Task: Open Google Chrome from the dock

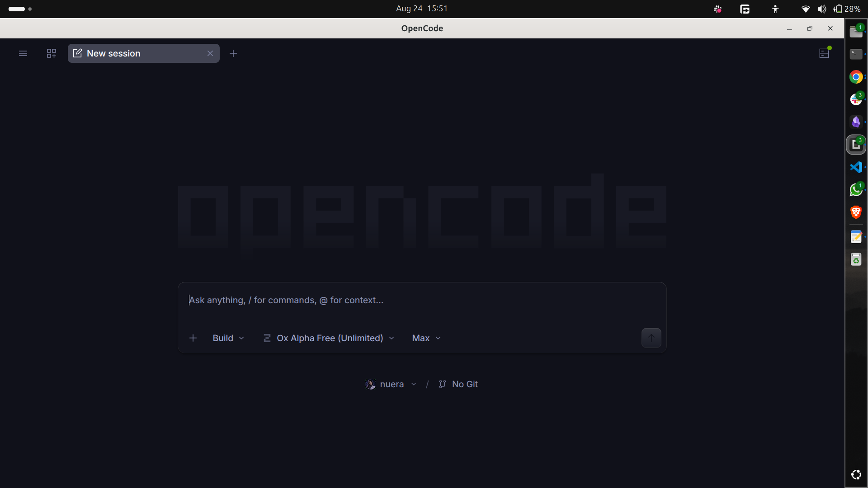Action: (856, 77)
